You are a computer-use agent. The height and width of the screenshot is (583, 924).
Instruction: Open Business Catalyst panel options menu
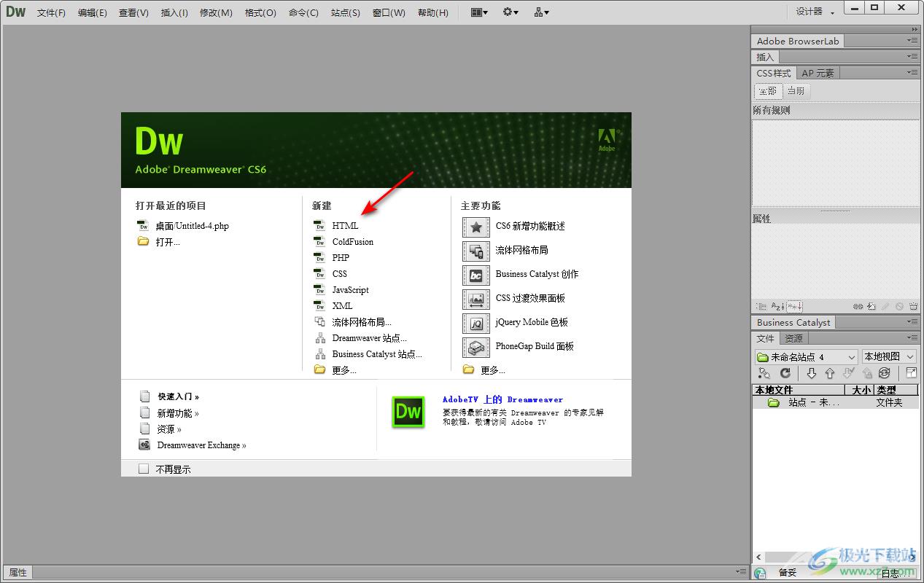(x=912, y=322)
